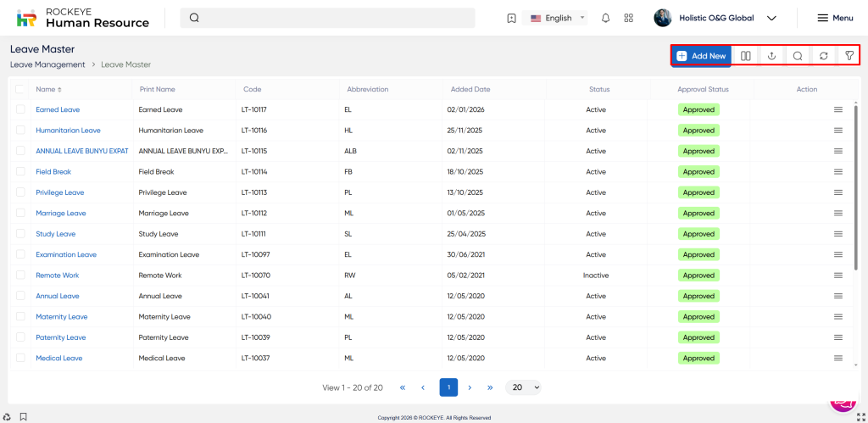Open the main Menu

[x=834, y=18]
